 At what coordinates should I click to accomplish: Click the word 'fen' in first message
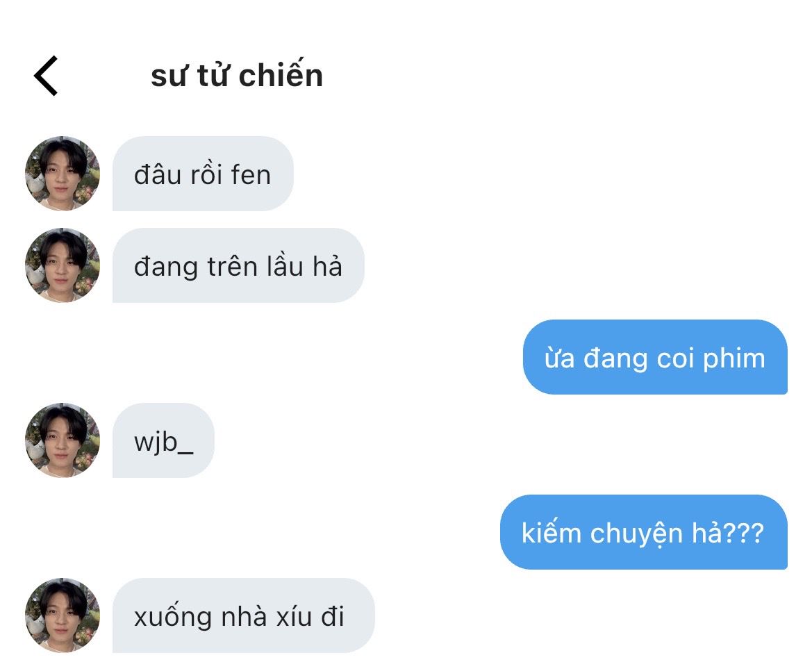251,174
